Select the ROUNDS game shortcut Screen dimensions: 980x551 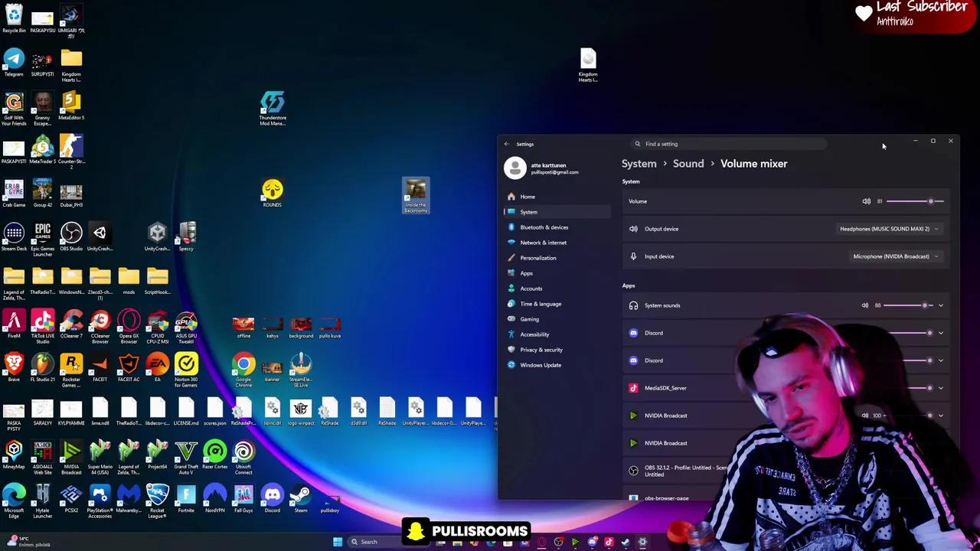[273, 194]
